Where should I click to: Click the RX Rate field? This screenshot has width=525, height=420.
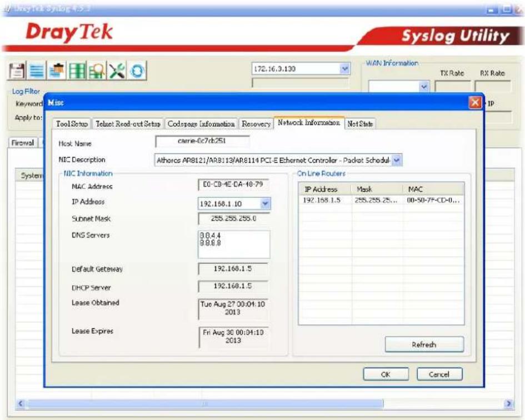(493, 87)
